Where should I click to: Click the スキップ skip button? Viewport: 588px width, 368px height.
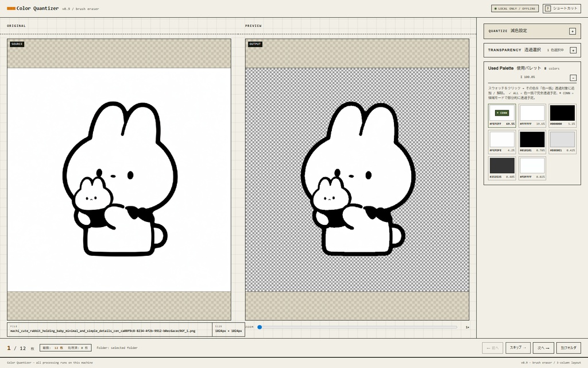(x=518, y=348)
